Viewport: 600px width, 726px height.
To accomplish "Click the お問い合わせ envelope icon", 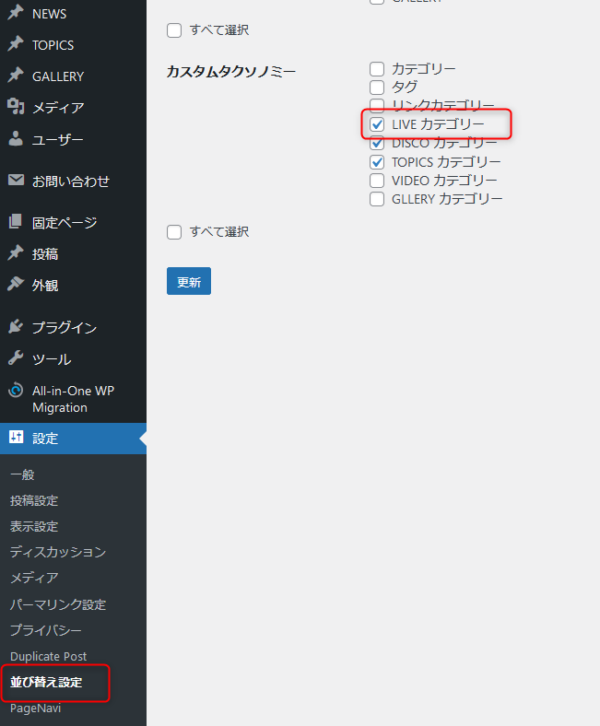I will click(x=15, y=181).
